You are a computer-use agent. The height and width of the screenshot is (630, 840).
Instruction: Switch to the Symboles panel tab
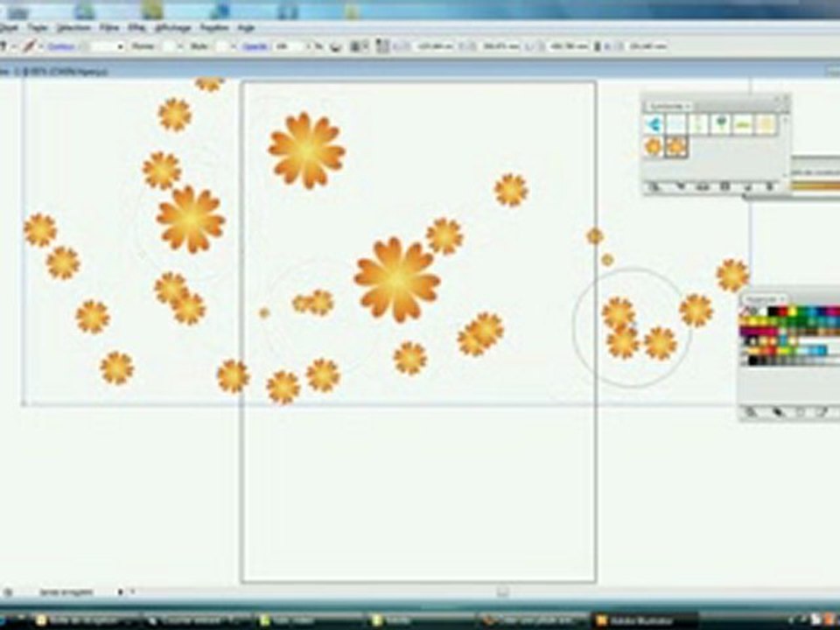(x=668, y=106)
